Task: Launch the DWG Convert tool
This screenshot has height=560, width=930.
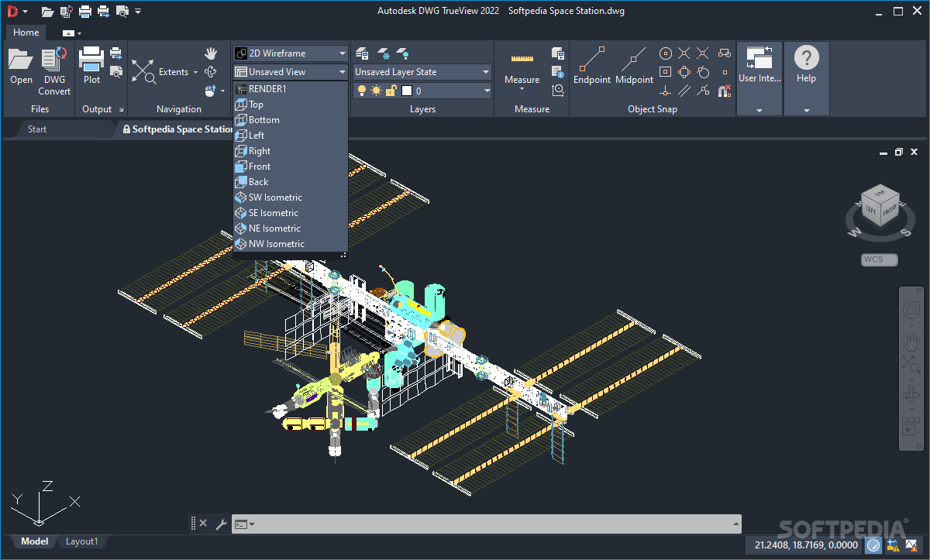Action: [54, 70]
